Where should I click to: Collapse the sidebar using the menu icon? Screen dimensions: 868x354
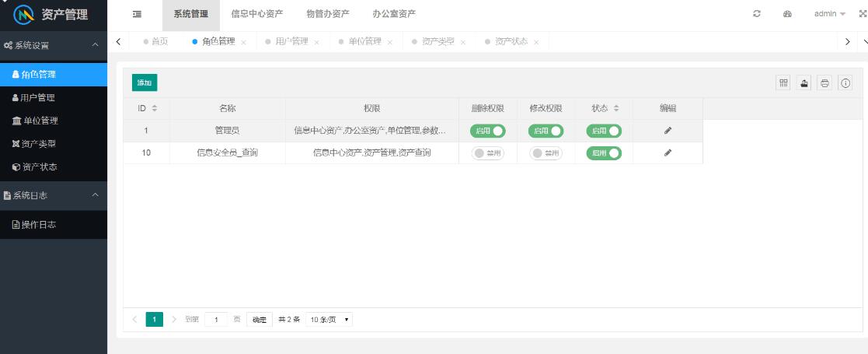pyautogui.click(x=137, y=14)
